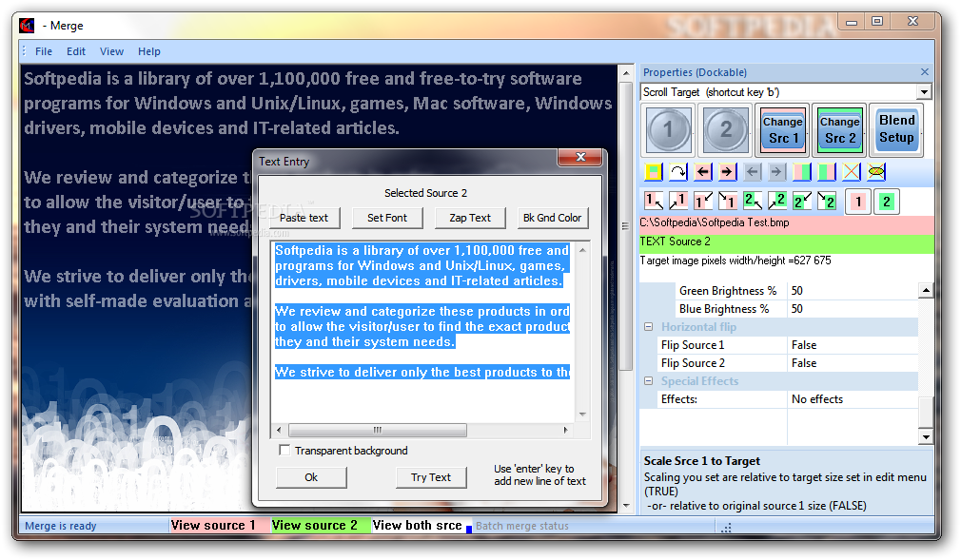Select Flip Source 2 False value
Screen dimensions: 961x560
(x=853, y=362)
